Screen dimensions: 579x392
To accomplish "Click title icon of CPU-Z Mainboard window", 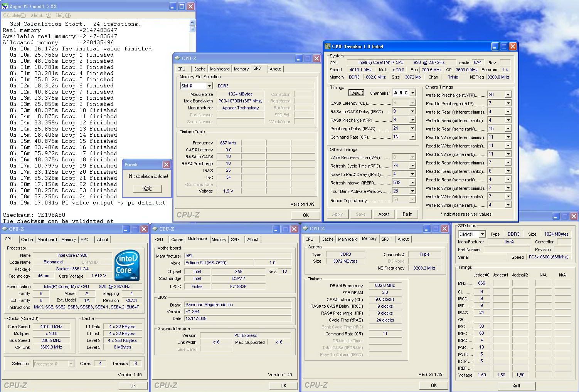I will [x=155, y=229].
